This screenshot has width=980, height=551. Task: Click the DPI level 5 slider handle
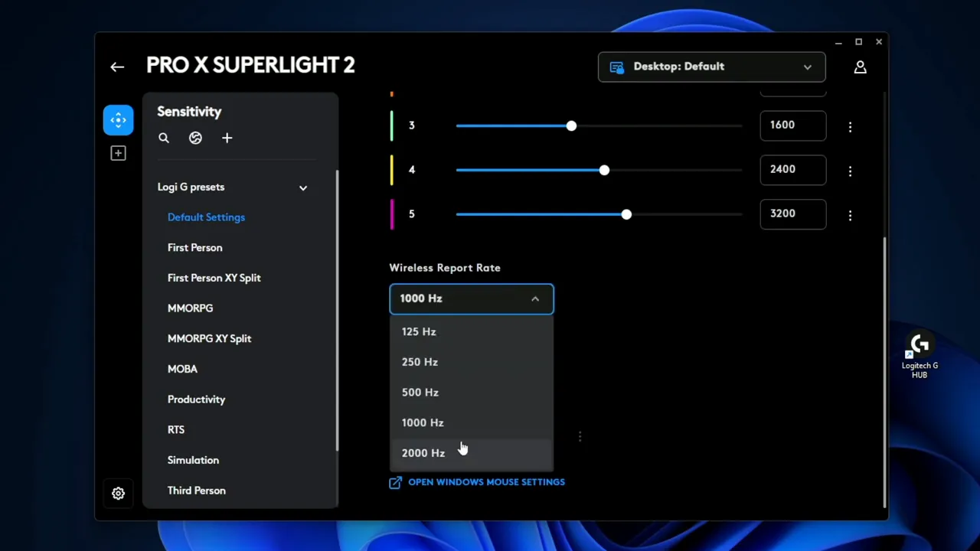click(x=626, y=215)
